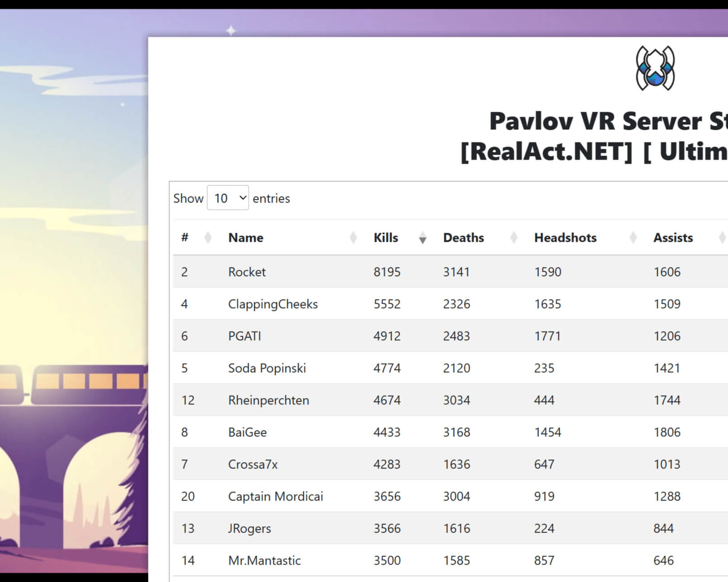Screen dimensions: 728x582
Task: Click BaiGee's headshots value 1454
Action: tap(548, 432)
